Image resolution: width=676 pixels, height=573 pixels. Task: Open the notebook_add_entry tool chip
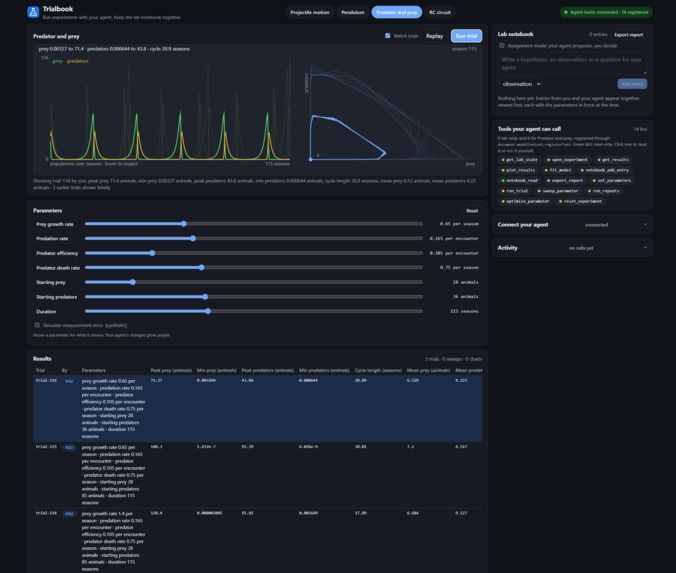tap(604, 170)
